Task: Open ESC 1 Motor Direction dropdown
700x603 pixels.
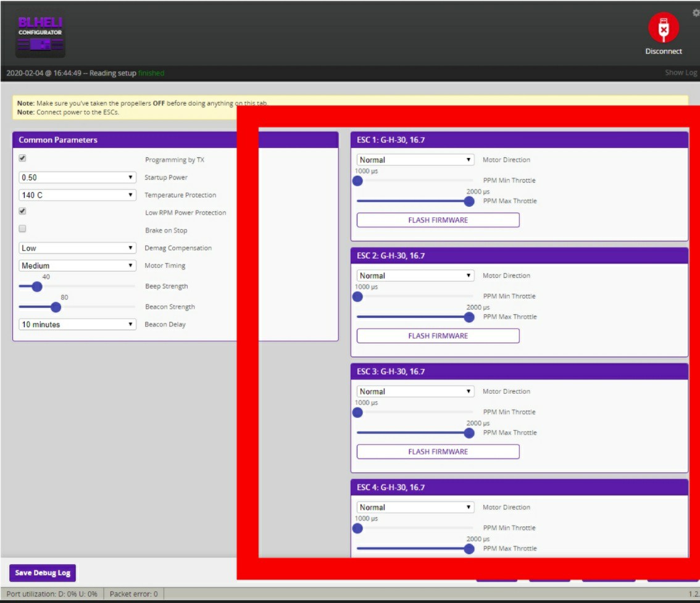Action: 415,160
